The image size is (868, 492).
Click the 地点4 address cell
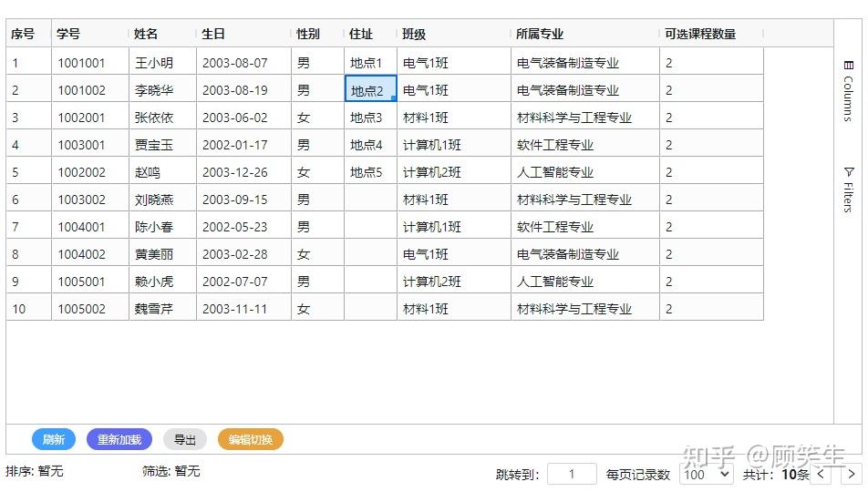coord(370,144)
